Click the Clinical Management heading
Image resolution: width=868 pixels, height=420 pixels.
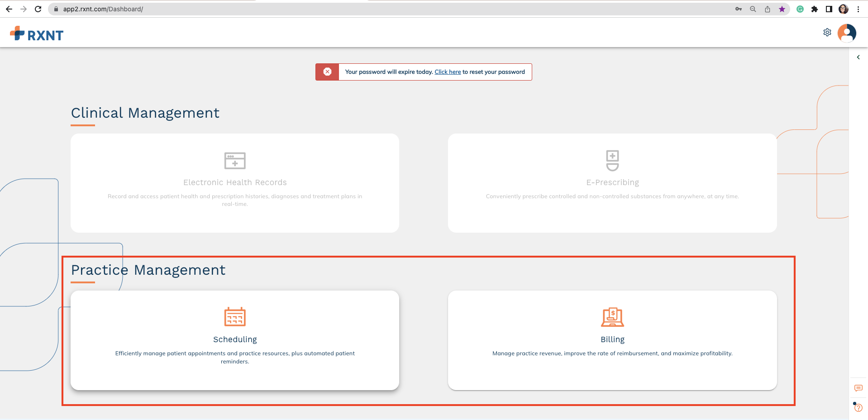(x=145, y=113)
